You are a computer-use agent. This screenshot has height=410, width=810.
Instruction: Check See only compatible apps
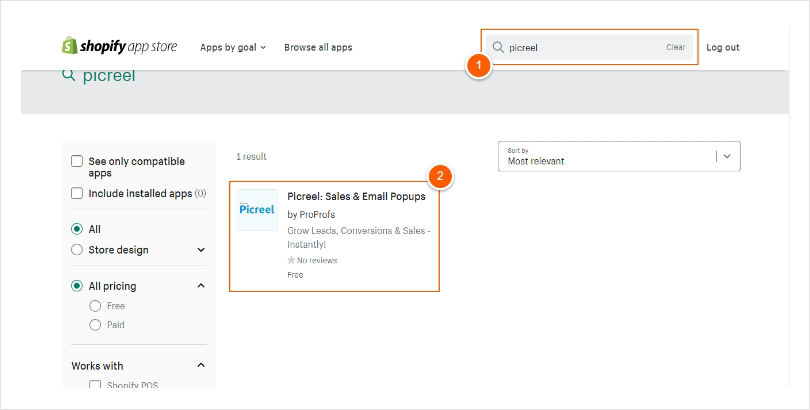(x=77, y=161)
